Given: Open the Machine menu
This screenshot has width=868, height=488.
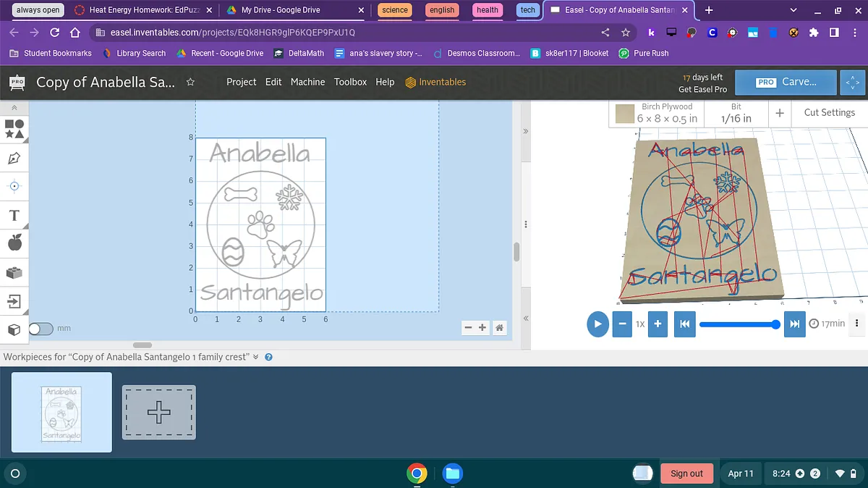Looking at the screenshot, I should point(307,82).
